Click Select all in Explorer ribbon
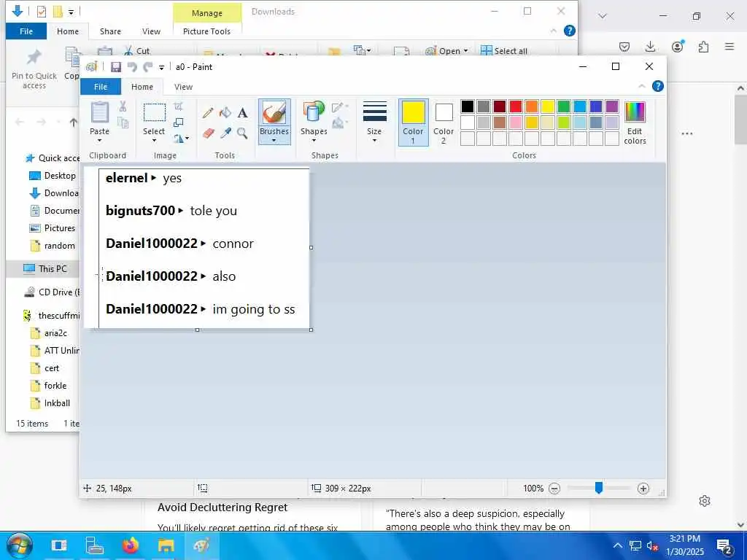This screenshot has height=560, width=747. [504, 51]
